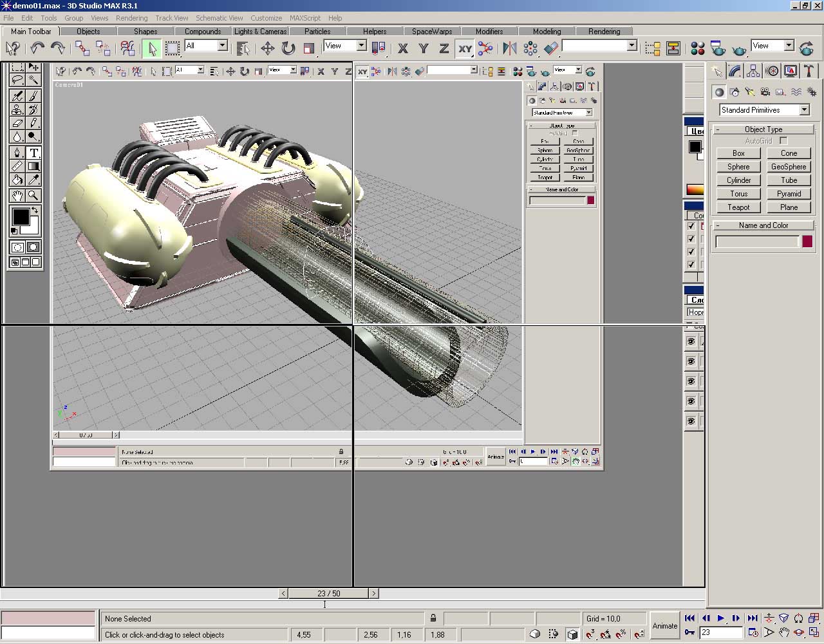Click the GeoSphere primitive button

point(789,167)
